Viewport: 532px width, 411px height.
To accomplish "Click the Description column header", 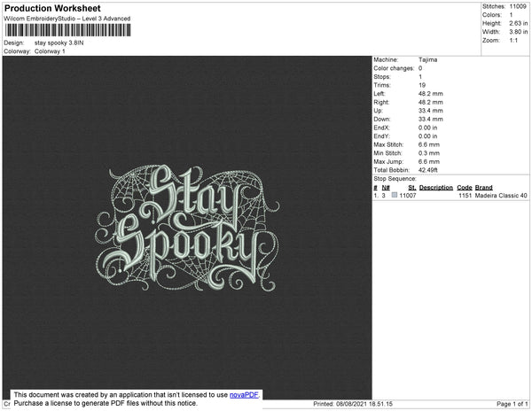I will (436, 188).
